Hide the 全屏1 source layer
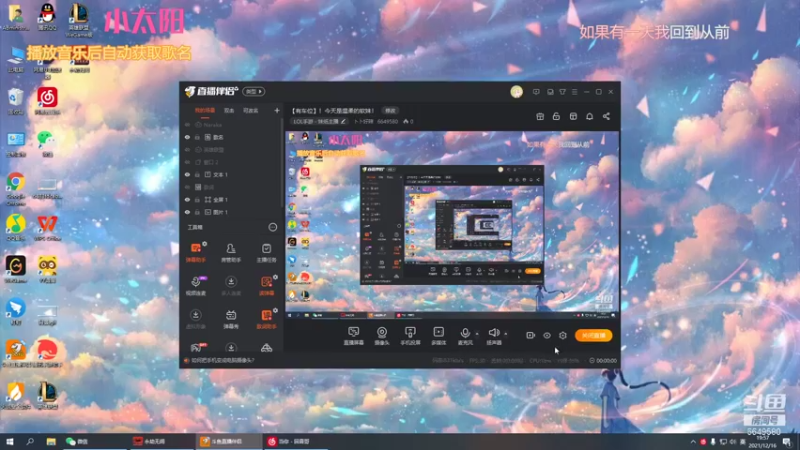Screen dimensions: 800x450 point(187,199)
